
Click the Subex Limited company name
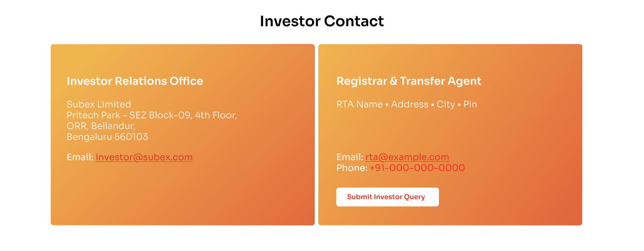click(x=99, y=105)
